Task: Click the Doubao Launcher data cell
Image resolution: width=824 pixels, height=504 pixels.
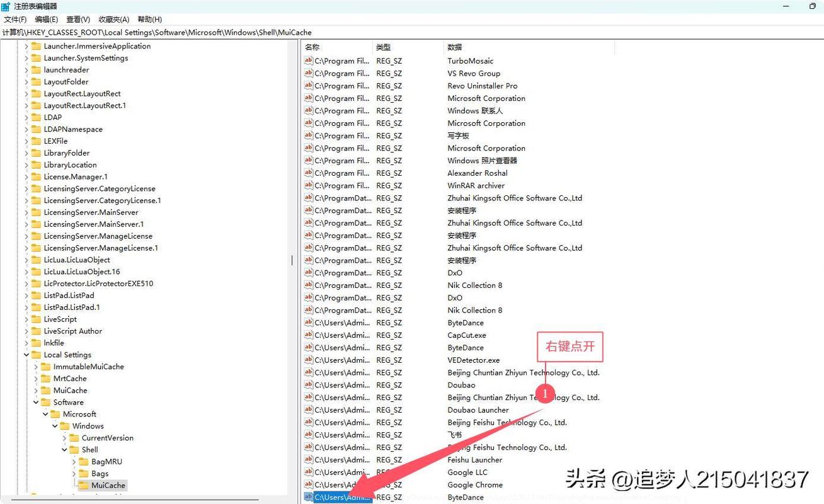Action: click(x=478, y=410)
